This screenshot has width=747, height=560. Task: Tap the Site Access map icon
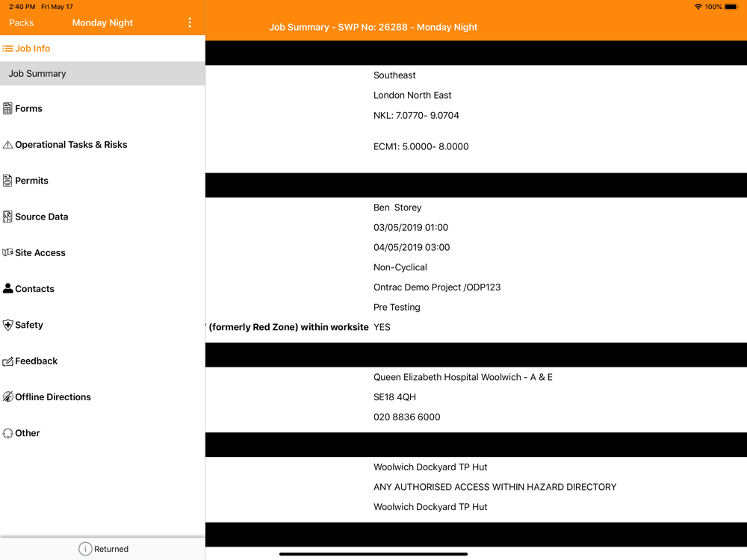click(7, 252)
